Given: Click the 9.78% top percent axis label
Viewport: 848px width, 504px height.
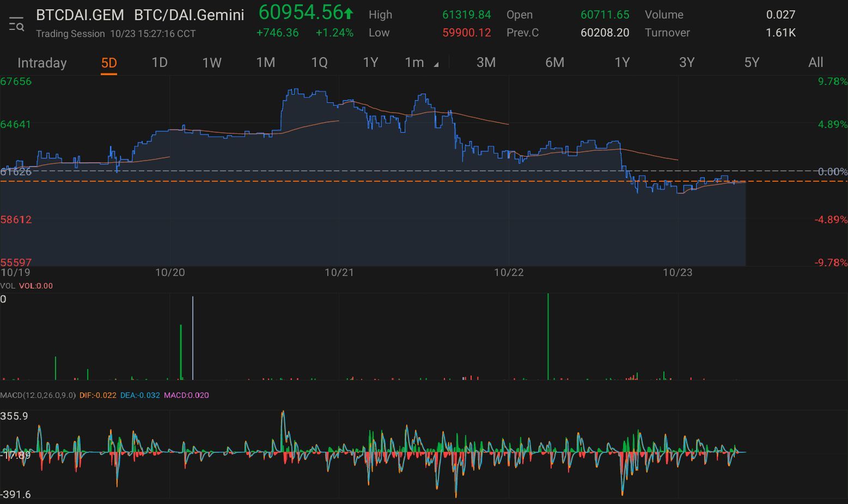Looking at the screenshot, I should tap(832, 82).
